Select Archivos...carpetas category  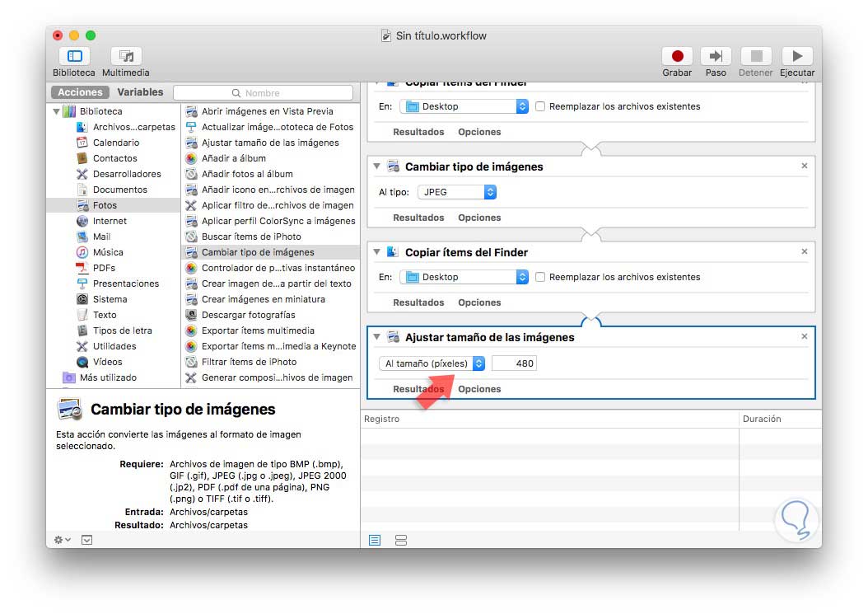[x=134, y=127]
